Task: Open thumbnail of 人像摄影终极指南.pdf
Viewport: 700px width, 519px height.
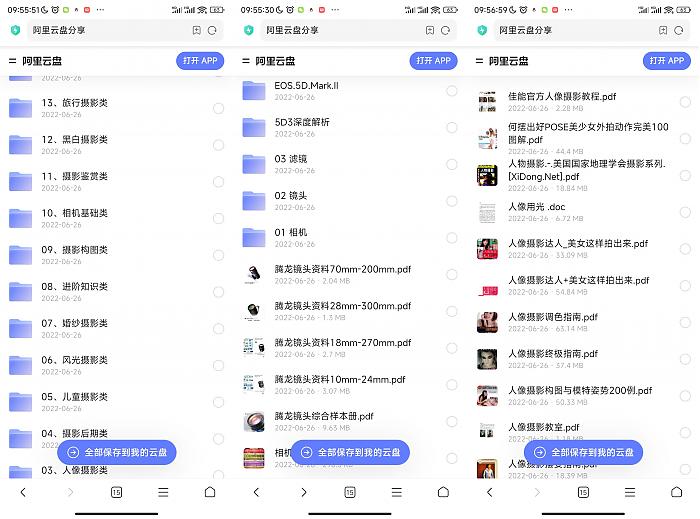Action: coord(487,359)
